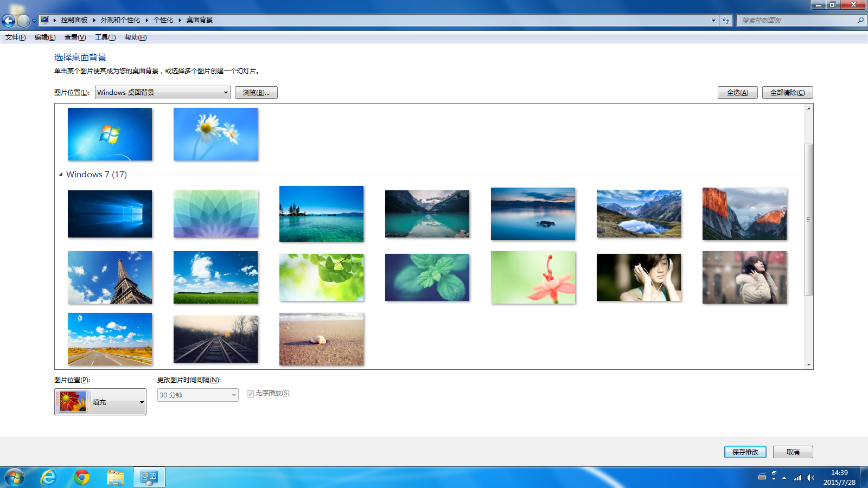868x488 pixels.
Task: Open the 编辑(E) menu
Action: [x=45, y=37]
